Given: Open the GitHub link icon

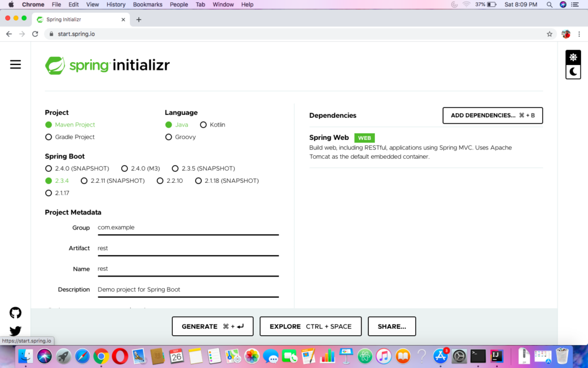Looking at the screenshot, I should [16, 312].
